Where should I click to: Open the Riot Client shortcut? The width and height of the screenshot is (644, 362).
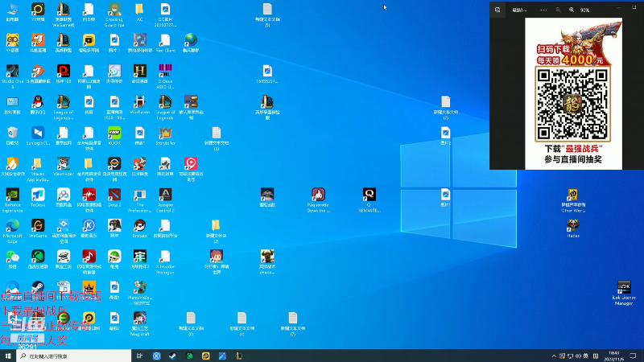(x=165, y=43)
